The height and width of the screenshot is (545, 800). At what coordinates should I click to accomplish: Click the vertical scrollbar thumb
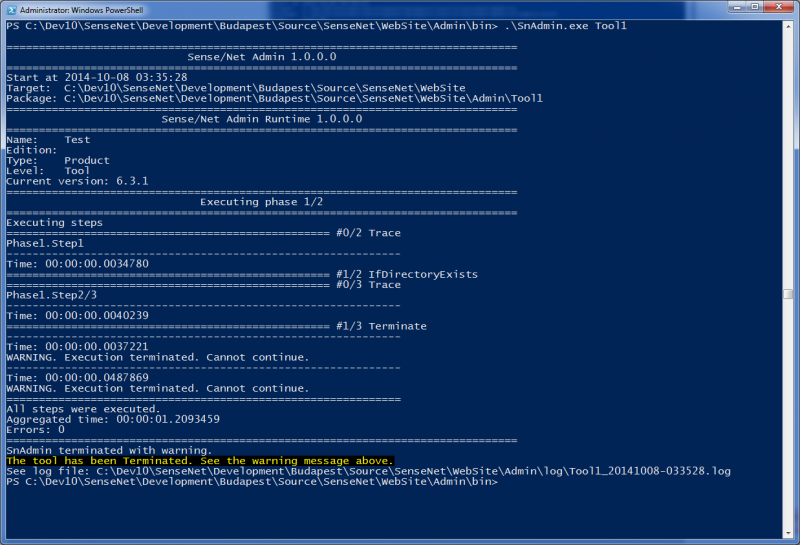788,294
